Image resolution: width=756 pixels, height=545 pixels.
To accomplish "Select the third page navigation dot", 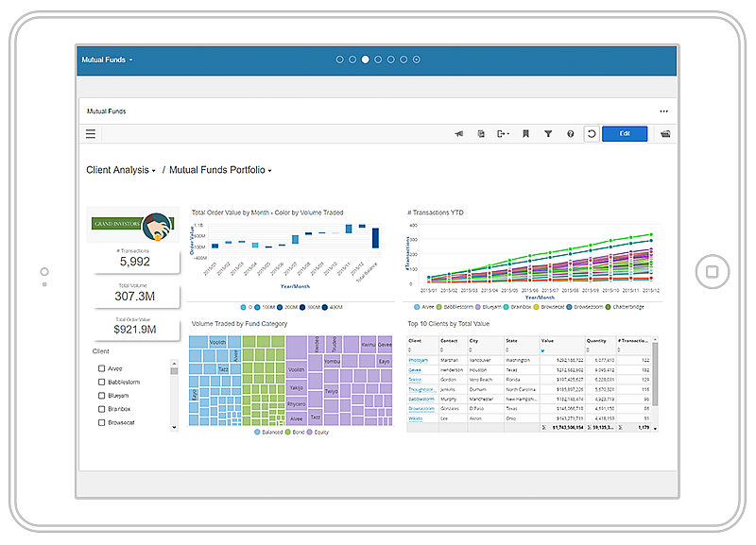I will click(x=365, y=59).
